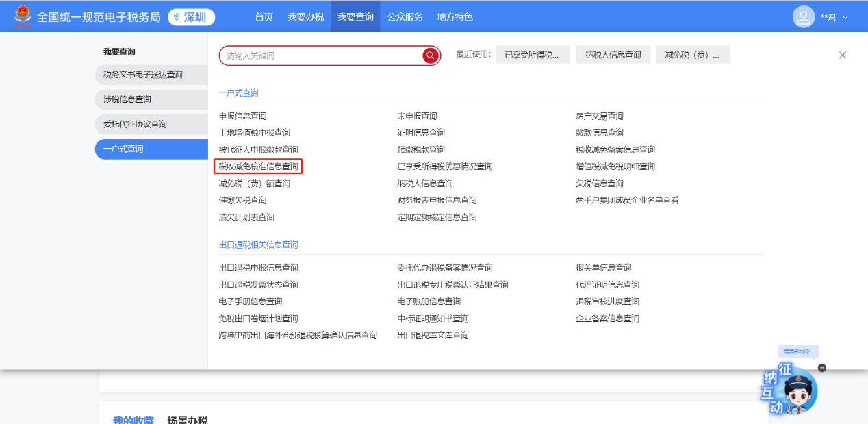Open 电子账册信息查询 link
868x424 pixels.
[429, 301]
